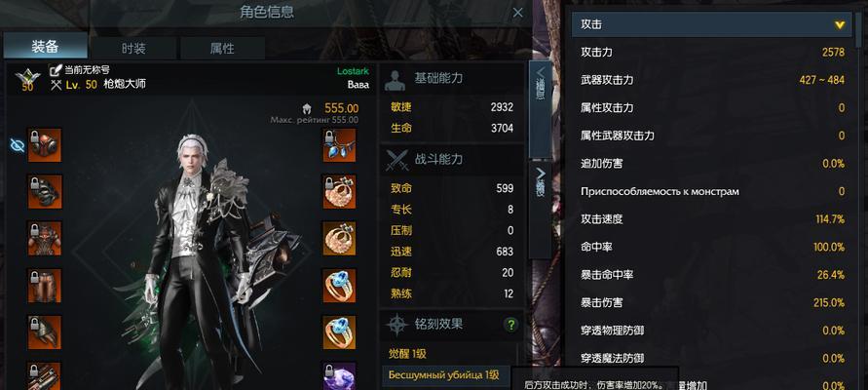The height and width of the screenshot is (390, 868).
Task: Click the stats panel vertical scrollbar
Action: (861, 25)
